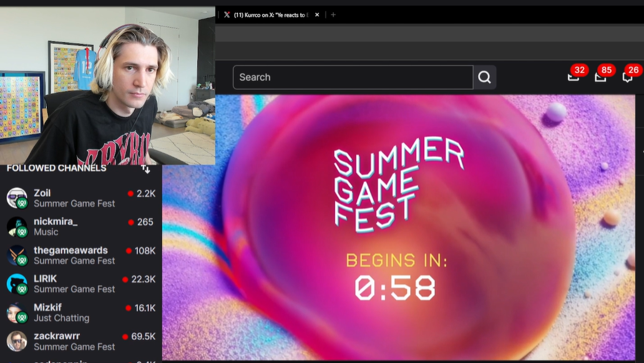Open Zoil channel name link
The height and width of the screenshot is (363, 644).
(x=42, y=193)
